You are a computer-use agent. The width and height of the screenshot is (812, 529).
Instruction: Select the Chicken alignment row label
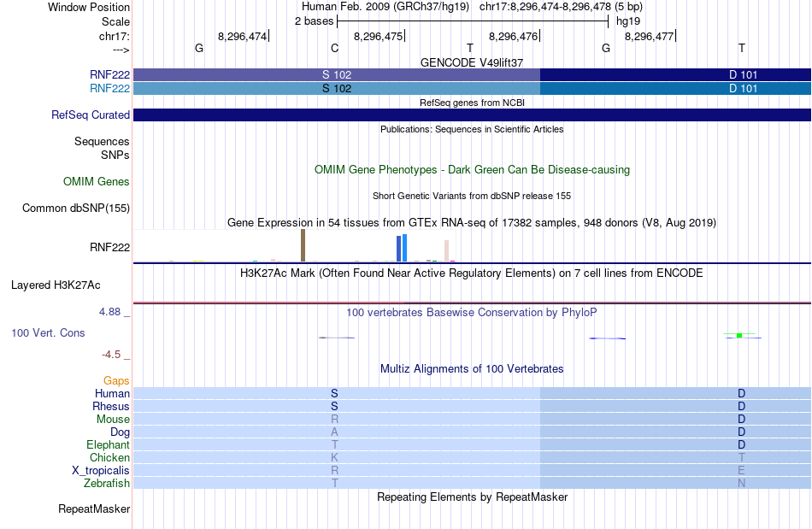(109, 457)
